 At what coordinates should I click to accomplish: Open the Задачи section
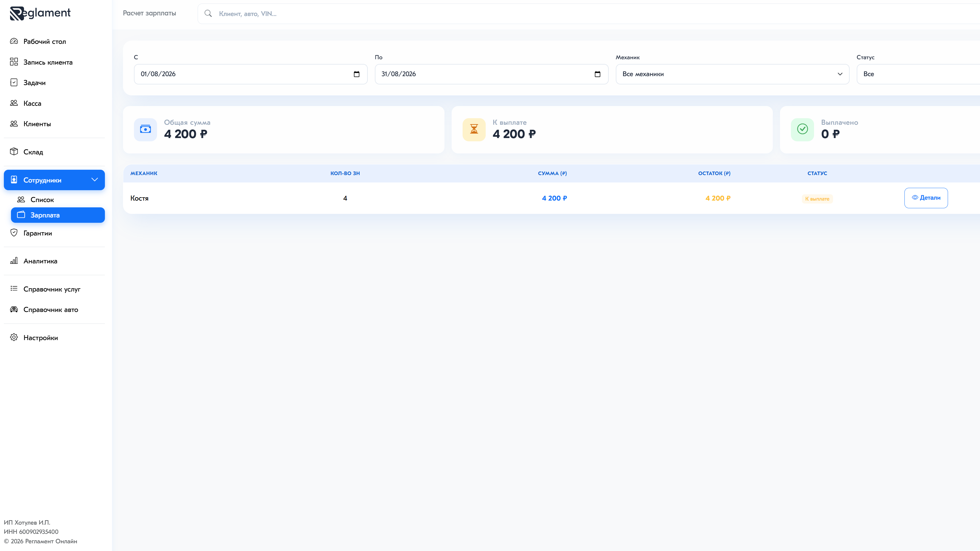click(55, 83)
